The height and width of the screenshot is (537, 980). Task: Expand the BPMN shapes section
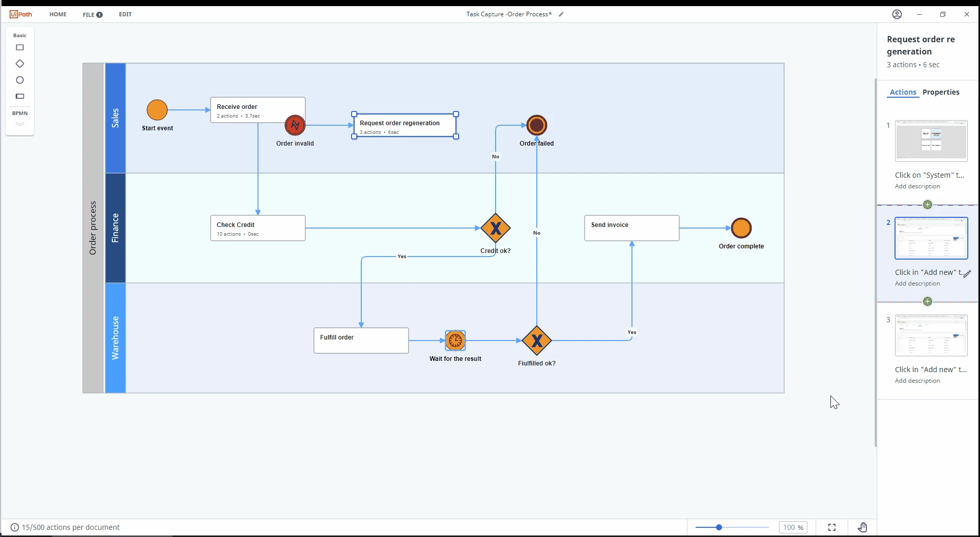(x=20, y=124)
